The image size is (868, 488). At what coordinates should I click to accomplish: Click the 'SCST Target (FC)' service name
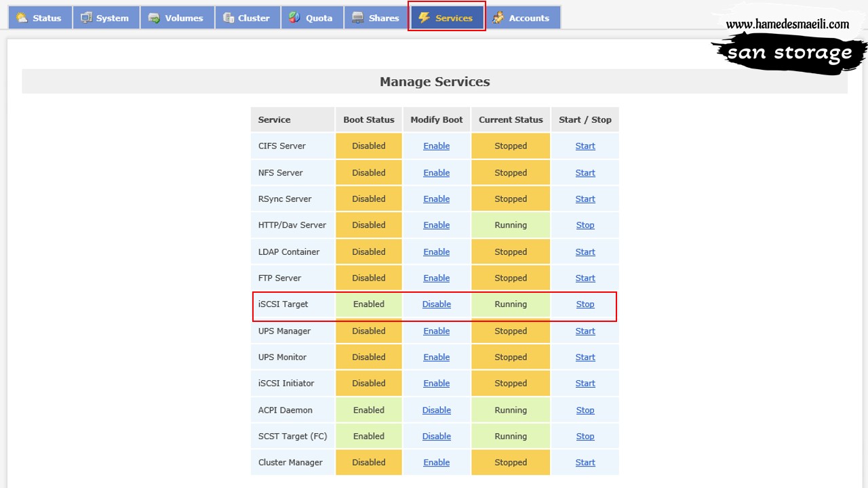pos(293,436)
